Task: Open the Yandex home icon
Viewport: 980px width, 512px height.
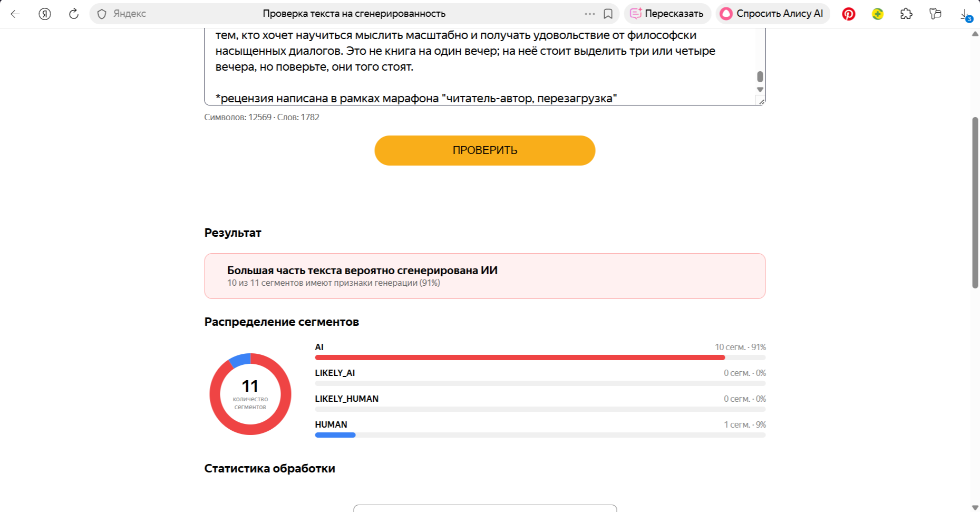Action: [45, 14]
